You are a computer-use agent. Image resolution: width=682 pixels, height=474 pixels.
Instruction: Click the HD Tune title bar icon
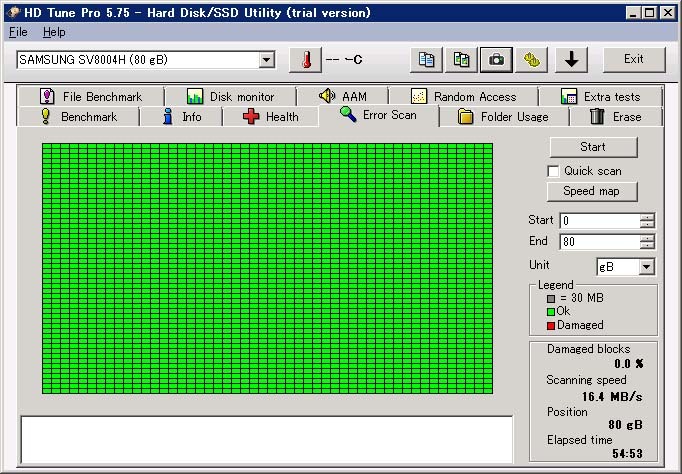pyautogui.click(x=13, y=13)
